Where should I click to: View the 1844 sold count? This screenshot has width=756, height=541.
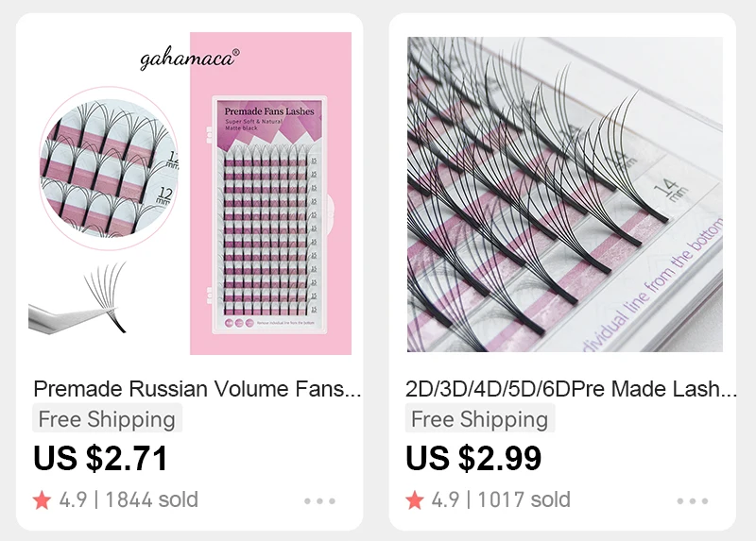(x=151, y=499)
